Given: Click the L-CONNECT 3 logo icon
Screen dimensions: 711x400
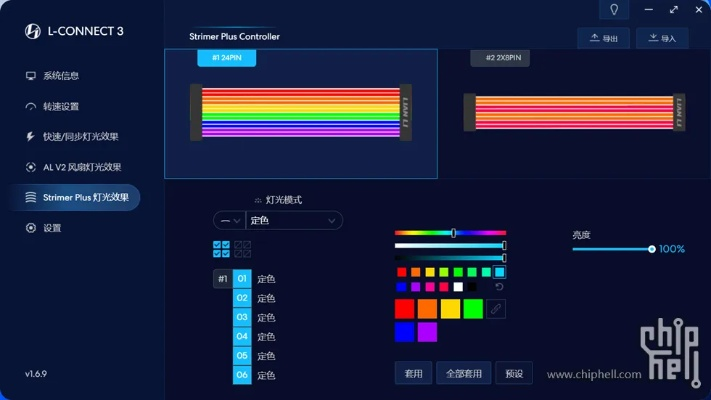Looking at the screenshot, I should [32, 30].
